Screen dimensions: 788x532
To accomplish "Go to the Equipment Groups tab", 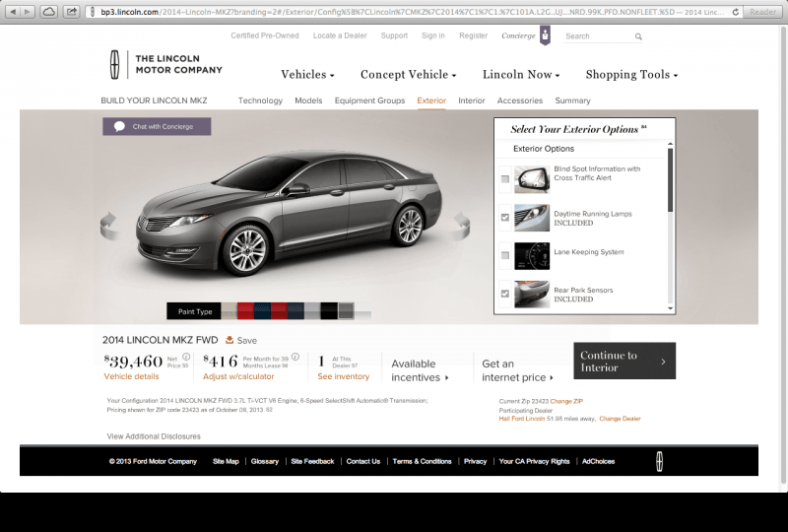I will (x=369, y=100).
